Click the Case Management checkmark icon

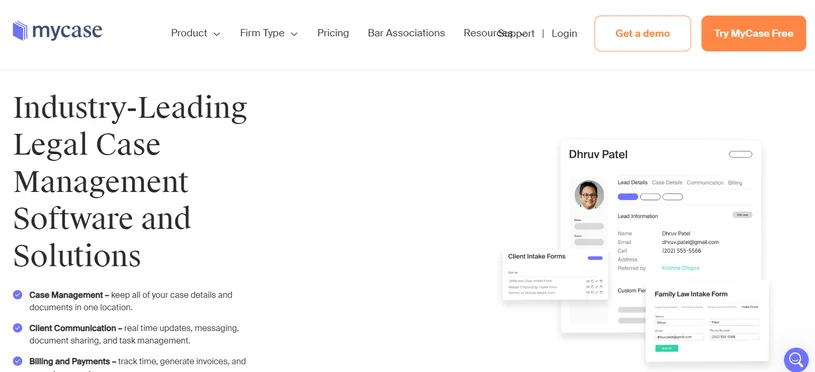click(18, 295)
